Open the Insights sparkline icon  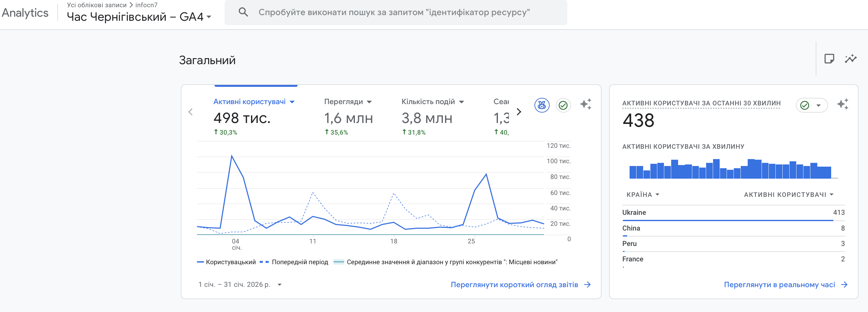tap(850, 59)
